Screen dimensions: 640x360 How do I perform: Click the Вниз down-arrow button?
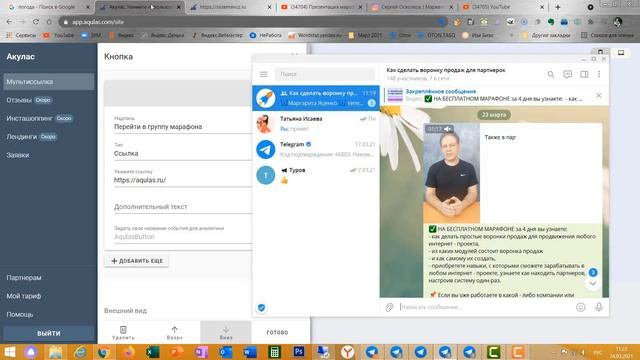tap(226, 332)
